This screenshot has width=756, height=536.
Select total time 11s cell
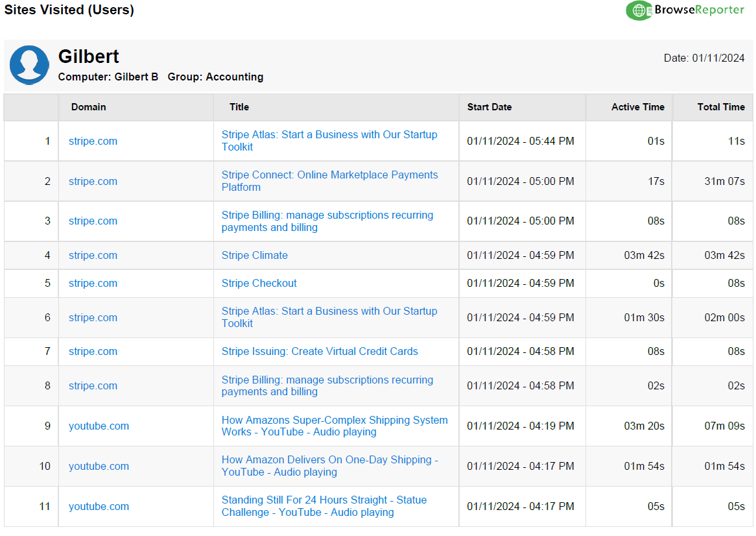pyautogui.click(x=737, y=141)
